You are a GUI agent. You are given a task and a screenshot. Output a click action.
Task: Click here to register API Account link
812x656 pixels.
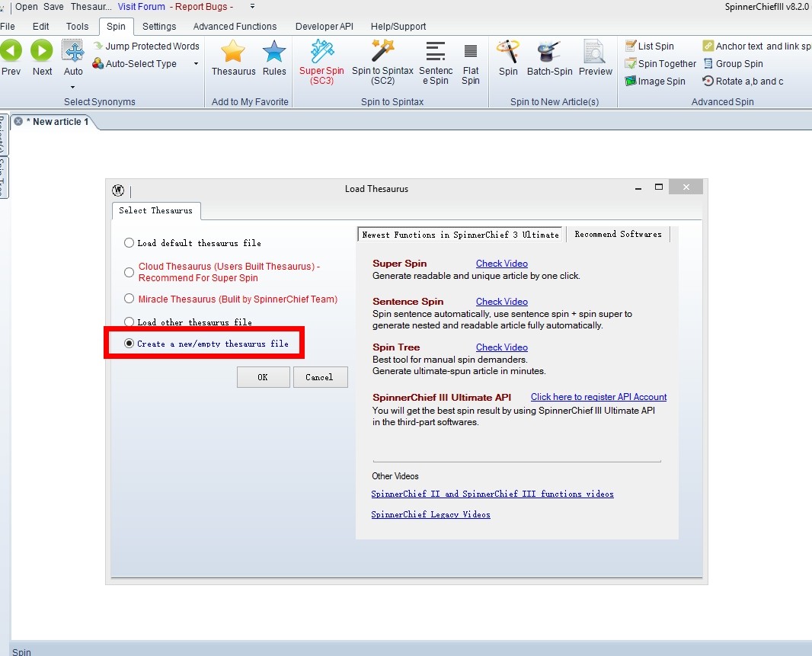(598, 397)
